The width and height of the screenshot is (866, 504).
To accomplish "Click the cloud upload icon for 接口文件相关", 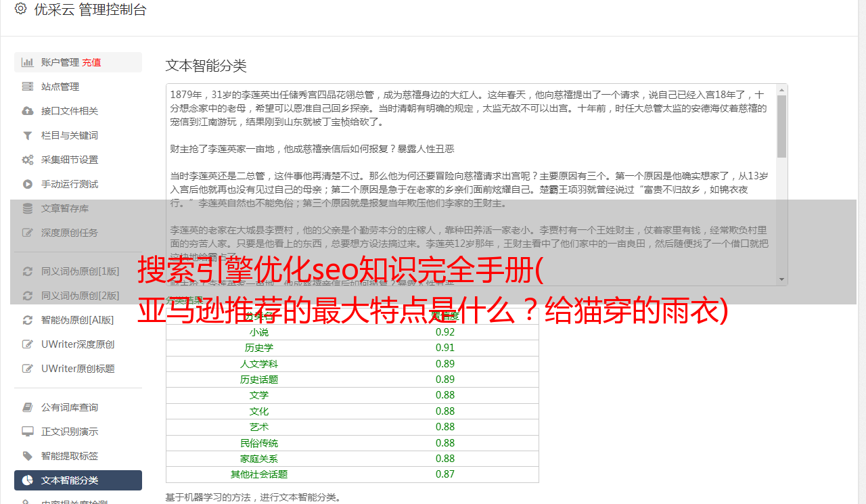I will 27,111.
